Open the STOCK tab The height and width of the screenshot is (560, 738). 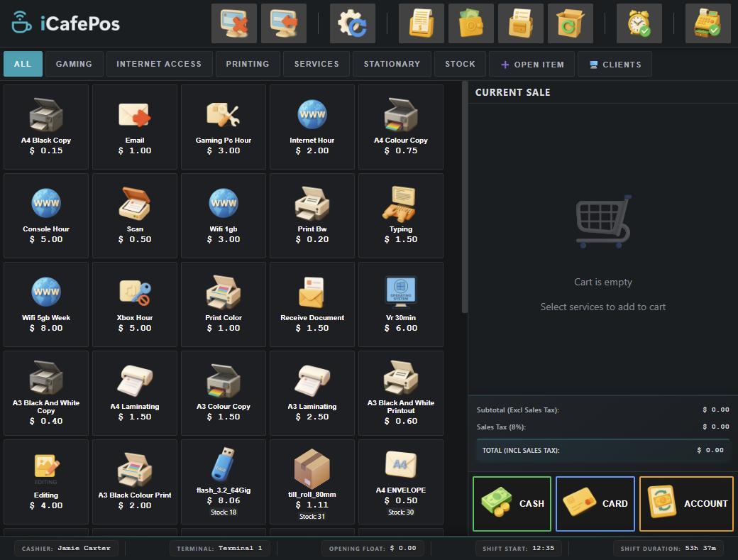coord(461,64)
